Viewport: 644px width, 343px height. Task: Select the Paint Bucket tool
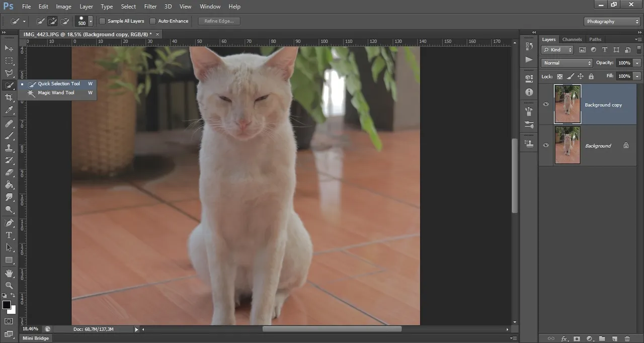click(x=9, y=185)
